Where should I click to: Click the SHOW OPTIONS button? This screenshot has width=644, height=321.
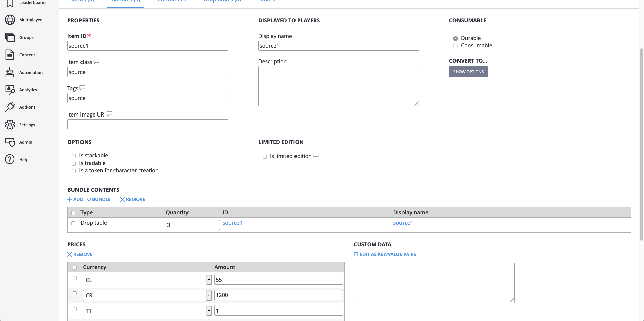pos(468,72)
